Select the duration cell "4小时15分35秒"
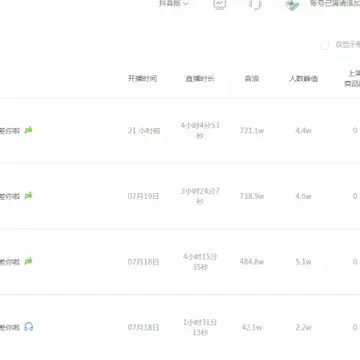Screen dimensions: 360x360 point(200,262)
